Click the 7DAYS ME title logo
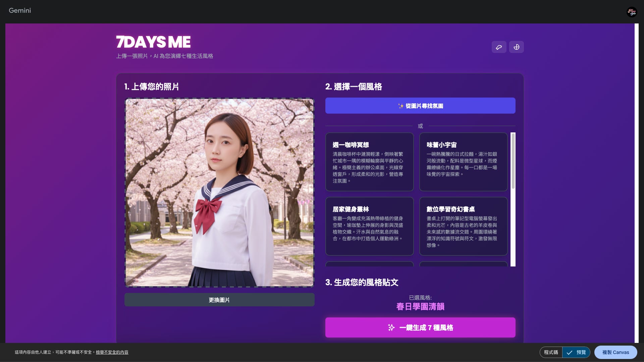 point(153,42)
